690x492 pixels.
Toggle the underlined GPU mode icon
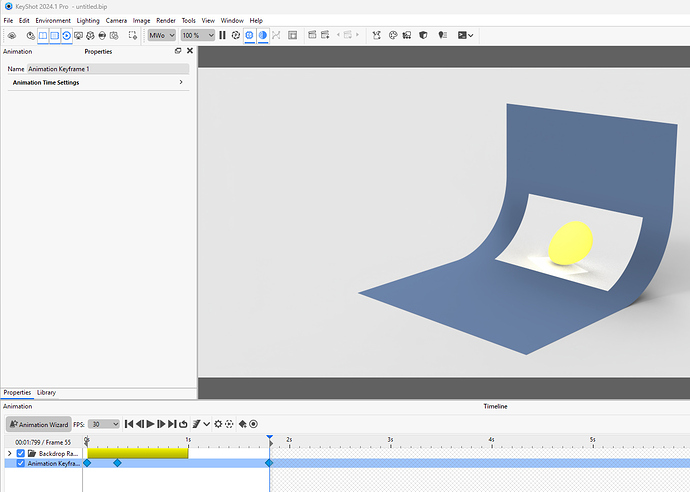point(249,35)
